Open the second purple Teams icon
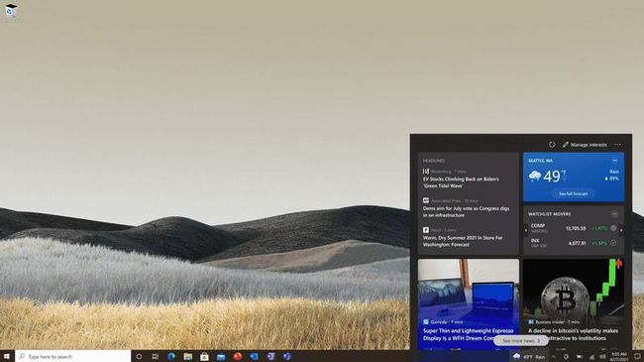Viewport: 644px width, 362px height. point(286,356)
